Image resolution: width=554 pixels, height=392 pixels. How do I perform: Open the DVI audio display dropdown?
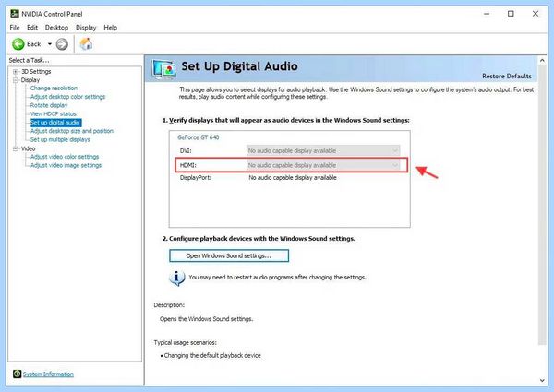coord(323,150)
